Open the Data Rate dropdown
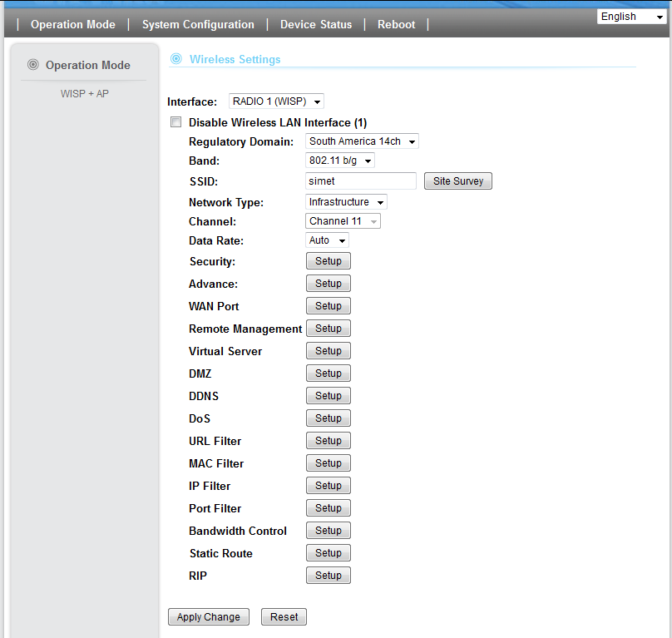Image resolution: width=672 pixels, height=638 pixels. click(x=328, y=240)
